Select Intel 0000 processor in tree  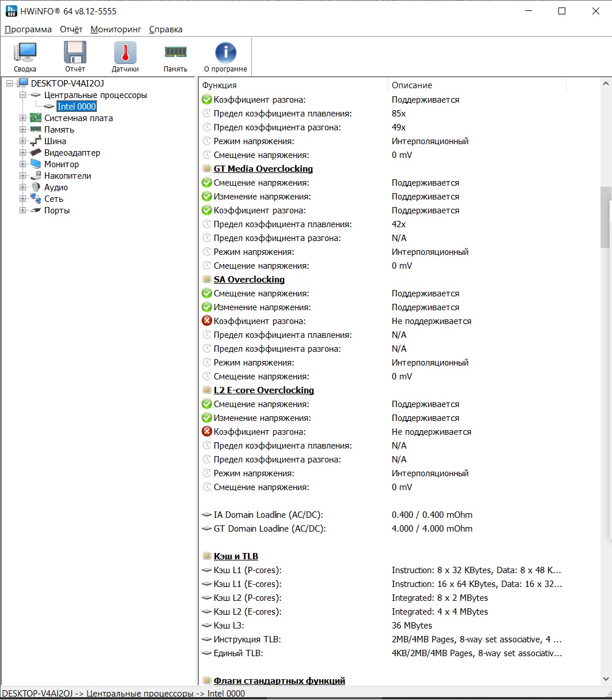pos(77,107)
